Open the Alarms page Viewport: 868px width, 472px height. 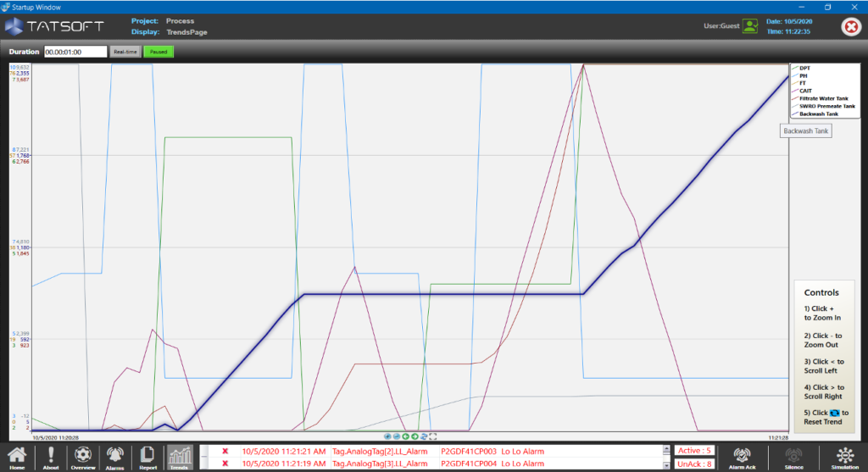(x=114, y=457)
